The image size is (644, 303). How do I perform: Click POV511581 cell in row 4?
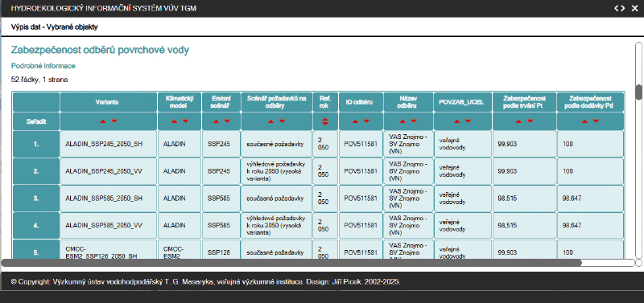pyautogui.click(x=361, y=225)
